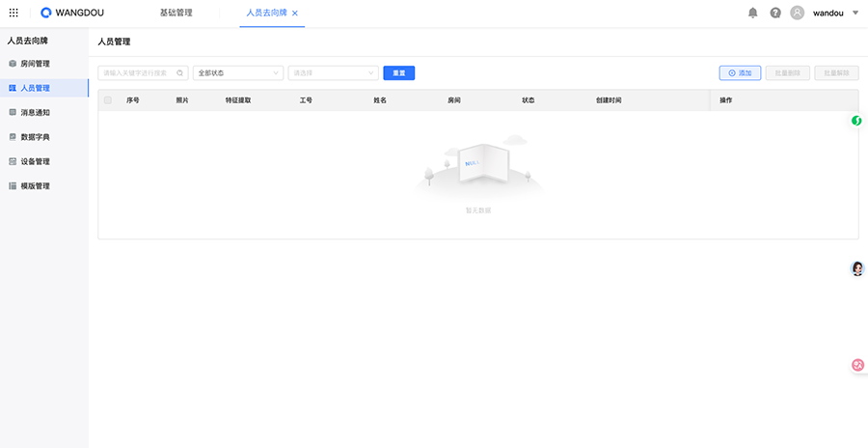Click the 设备管理 sidebar icon
Image resolution: width=868 pixels, height=448 pixels.
[13, 161]
